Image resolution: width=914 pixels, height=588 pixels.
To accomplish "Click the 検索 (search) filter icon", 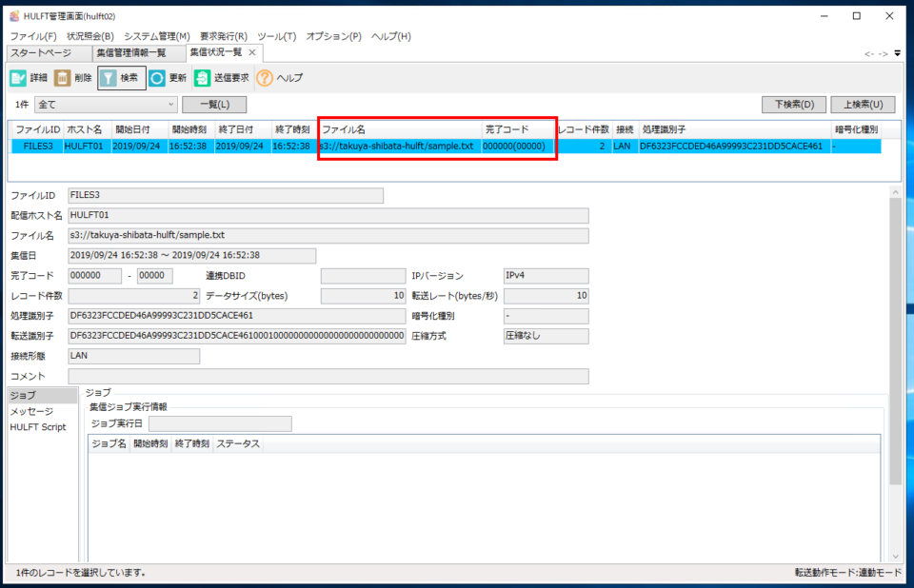I will point(108,77).
